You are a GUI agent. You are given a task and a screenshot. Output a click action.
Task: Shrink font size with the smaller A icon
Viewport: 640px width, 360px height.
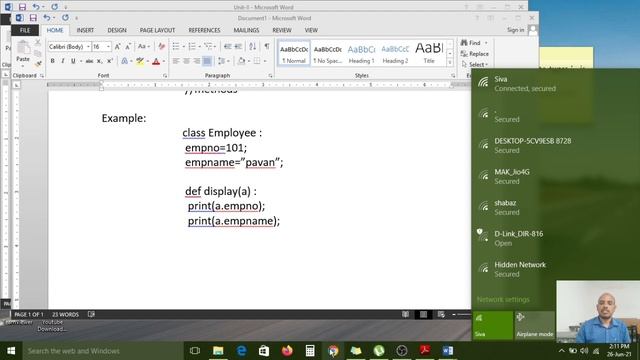pyautogui.click(x=128, y=47)
